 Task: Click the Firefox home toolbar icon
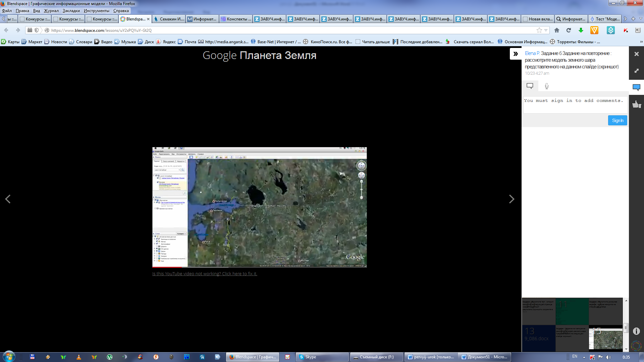pos(557,31)
